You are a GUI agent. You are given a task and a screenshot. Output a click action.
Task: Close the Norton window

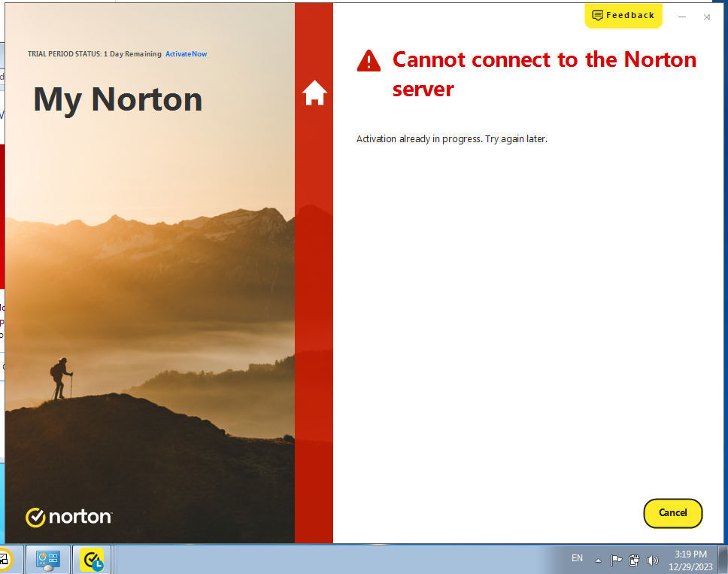[707, 17]
